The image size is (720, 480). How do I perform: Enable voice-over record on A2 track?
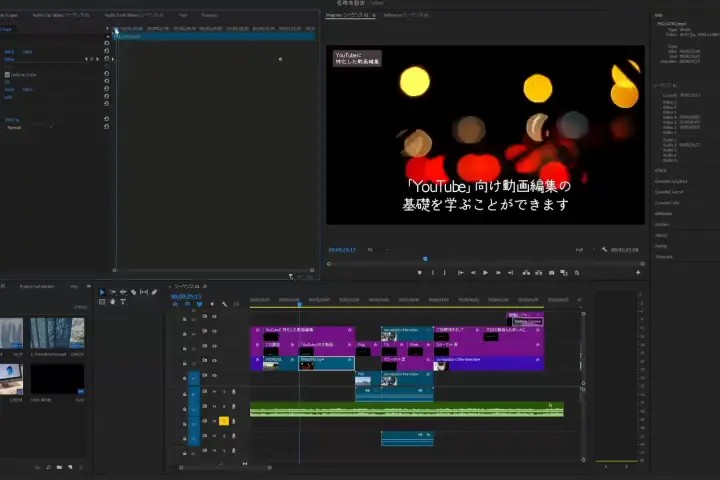pos(234,407)
